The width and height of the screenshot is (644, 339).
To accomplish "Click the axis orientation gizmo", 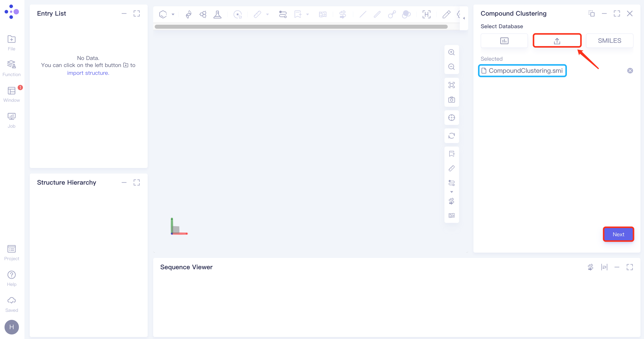I will (x=179, y=226).
